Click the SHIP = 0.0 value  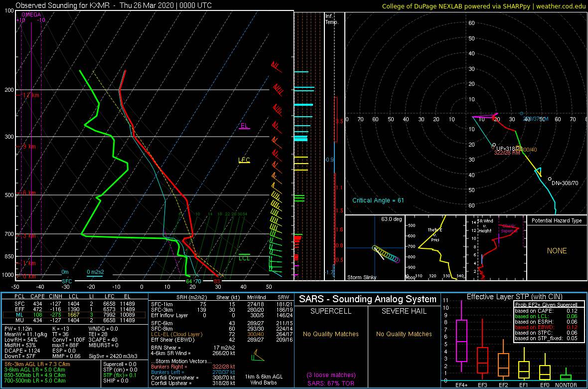point(116,381)
